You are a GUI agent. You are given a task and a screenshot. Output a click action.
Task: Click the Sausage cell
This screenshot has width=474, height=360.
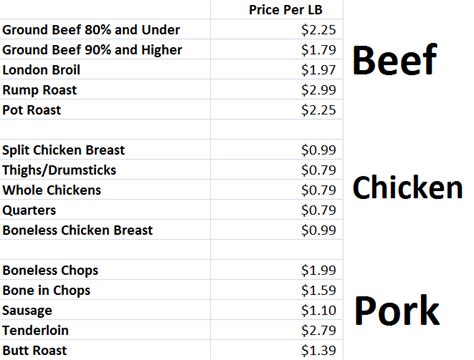105,310
